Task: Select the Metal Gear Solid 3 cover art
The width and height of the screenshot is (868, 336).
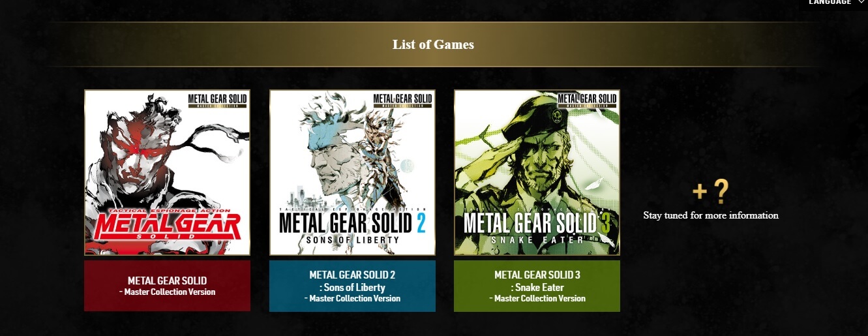Action: click(x=537, y=172)
